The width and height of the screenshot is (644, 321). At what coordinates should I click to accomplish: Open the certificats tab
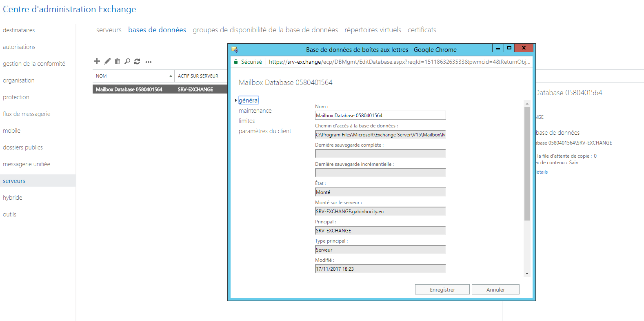(x=422, y=30)
